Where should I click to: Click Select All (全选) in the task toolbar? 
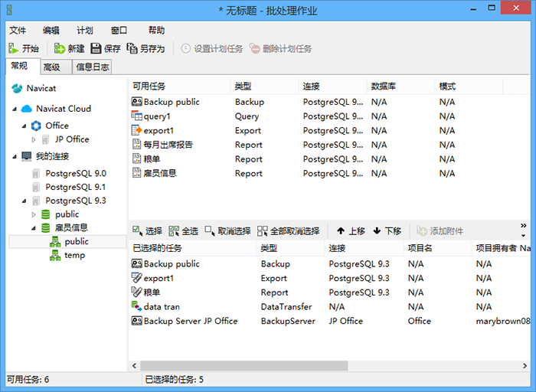point(174,231)
